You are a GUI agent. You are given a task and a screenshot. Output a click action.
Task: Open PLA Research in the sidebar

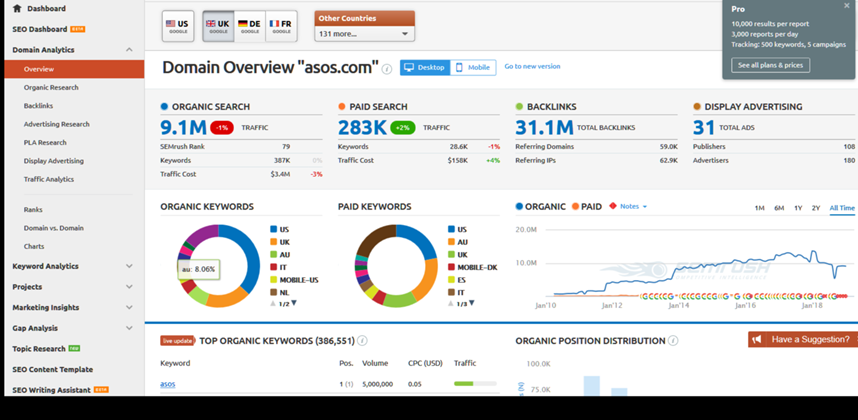(45, 143)
